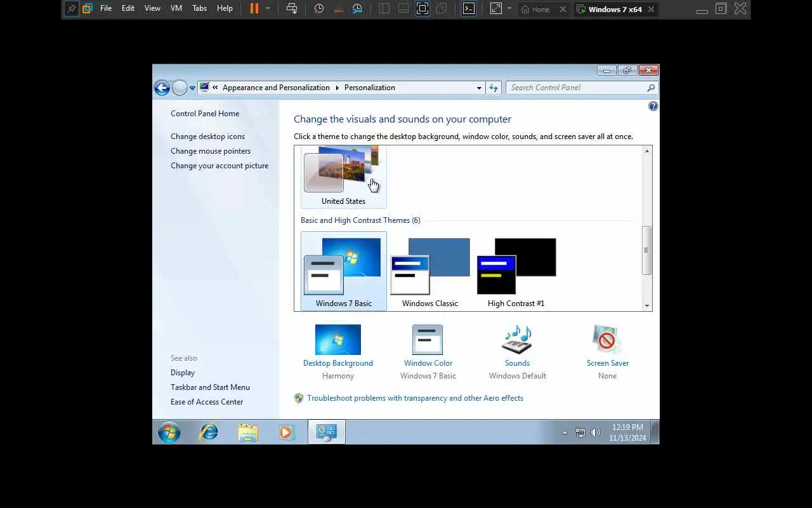Refresh the Control Panel page
This screenshot has height=508, width=812.
point(494,88)
